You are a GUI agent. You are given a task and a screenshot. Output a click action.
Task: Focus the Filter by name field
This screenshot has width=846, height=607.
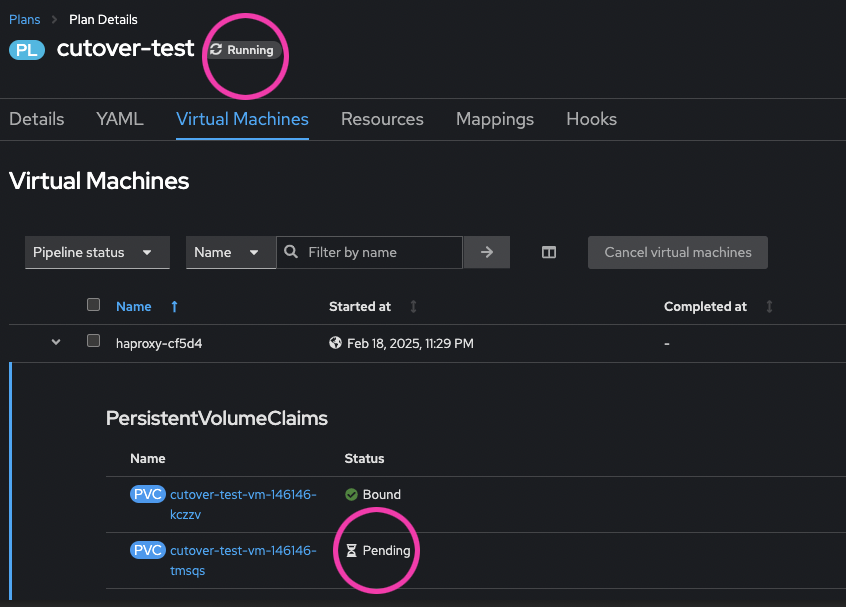(380, 253)
